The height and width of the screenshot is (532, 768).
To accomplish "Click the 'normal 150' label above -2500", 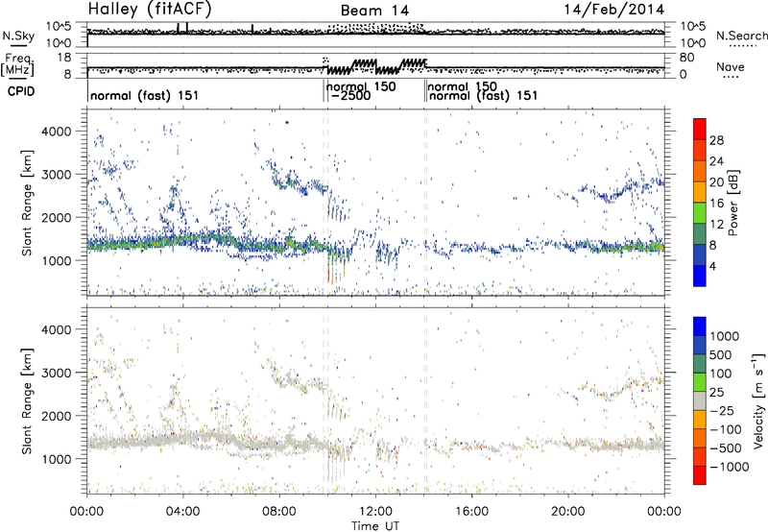I will point(361,86).
